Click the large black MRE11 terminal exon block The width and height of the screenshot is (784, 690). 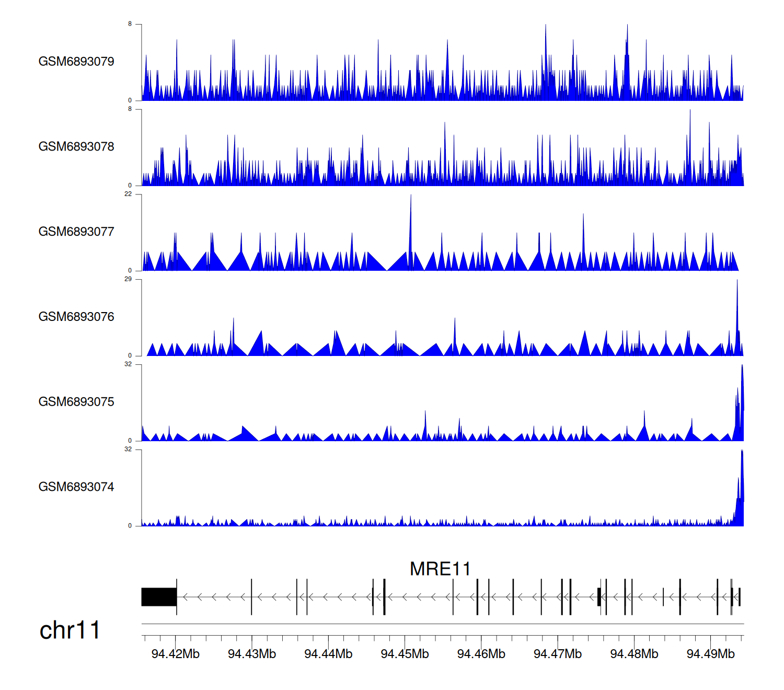pos(159,597)
